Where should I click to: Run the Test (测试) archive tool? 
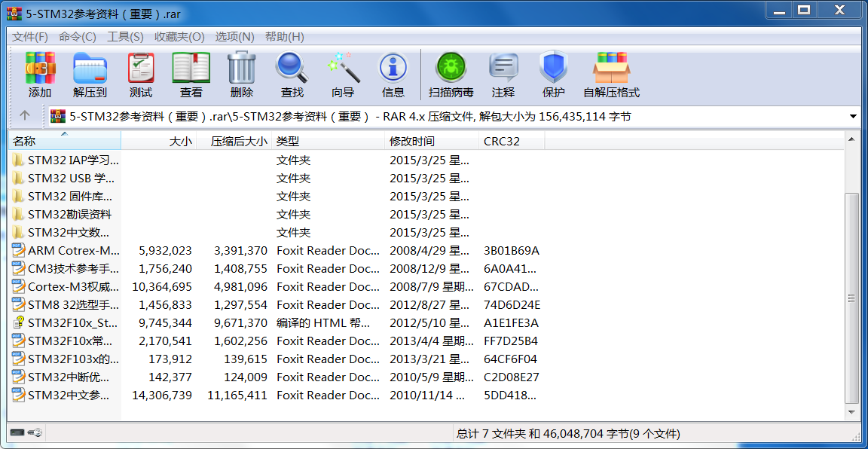click(x=141, y=68)
